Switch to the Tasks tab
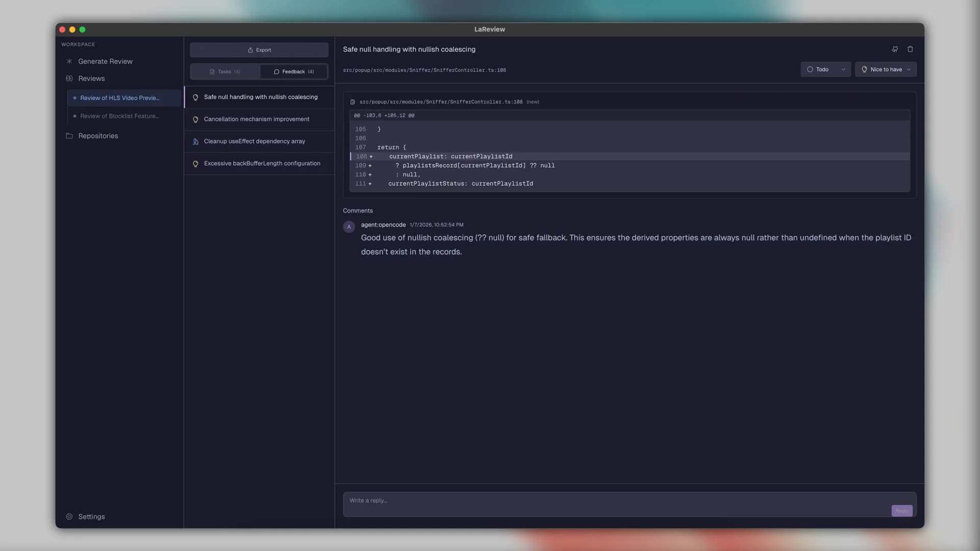This screenshot has height=551, width=980. (225, 71)
